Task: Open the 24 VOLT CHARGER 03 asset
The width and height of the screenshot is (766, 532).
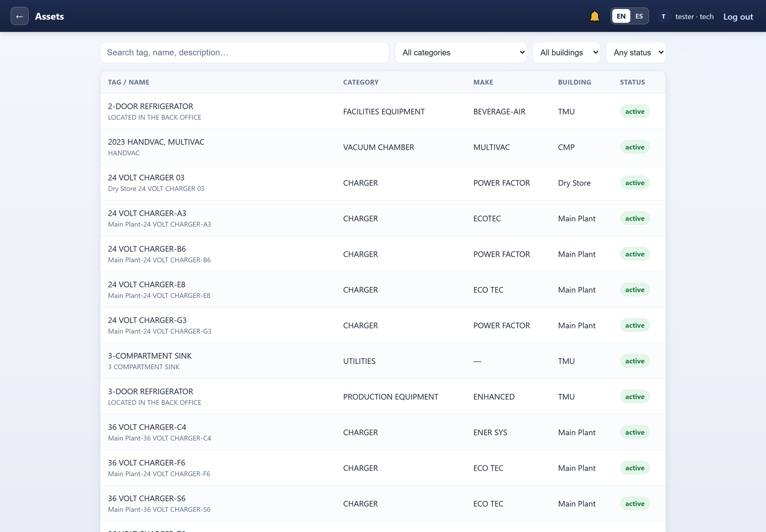Action: [383, 183]
